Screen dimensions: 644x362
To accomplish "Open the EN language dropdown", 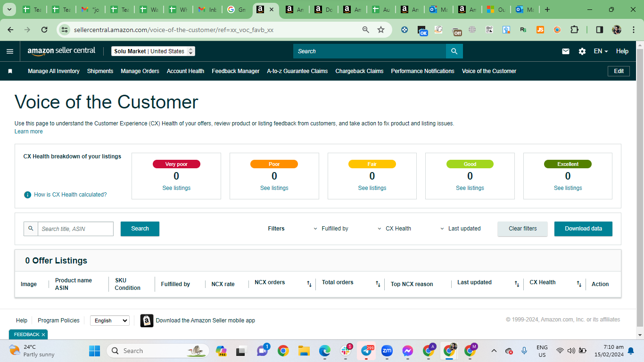I will (x=601, y=51).
